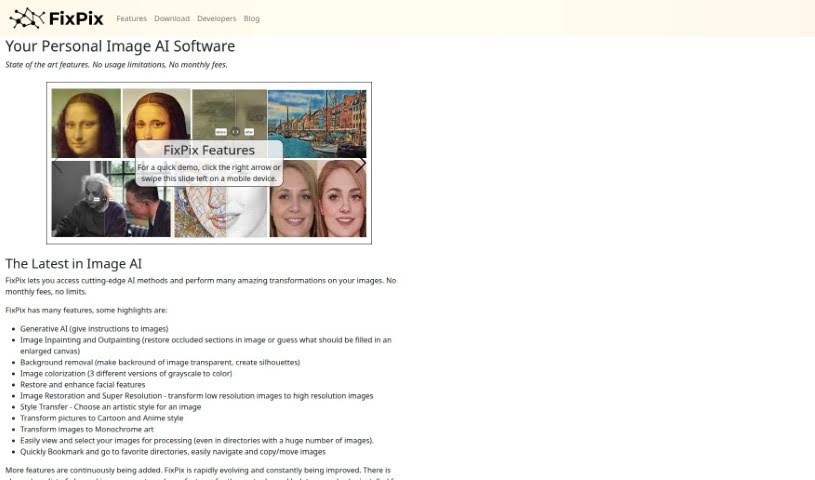Click the Quickly Bookmark directories bullet
The image size is (815, 480).
click(x=173, y=451)
